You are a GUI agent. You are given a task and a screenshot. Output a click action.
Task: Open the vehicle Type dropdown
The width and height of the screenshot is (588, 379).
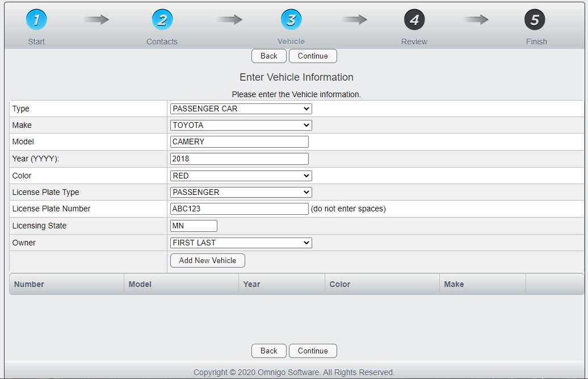click(x=241, y=109)
